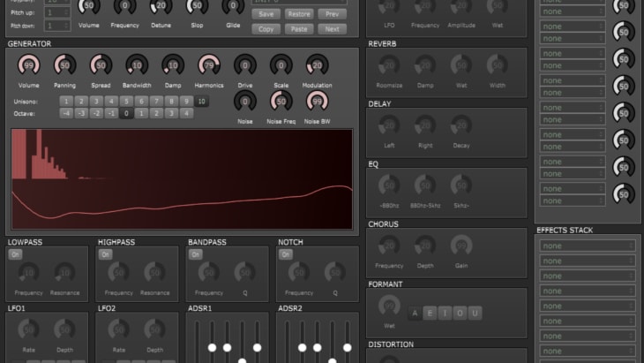Click the EQ 880hz-5khz knob
Screen dimensions: 644x363
click(x=425, y=185)
